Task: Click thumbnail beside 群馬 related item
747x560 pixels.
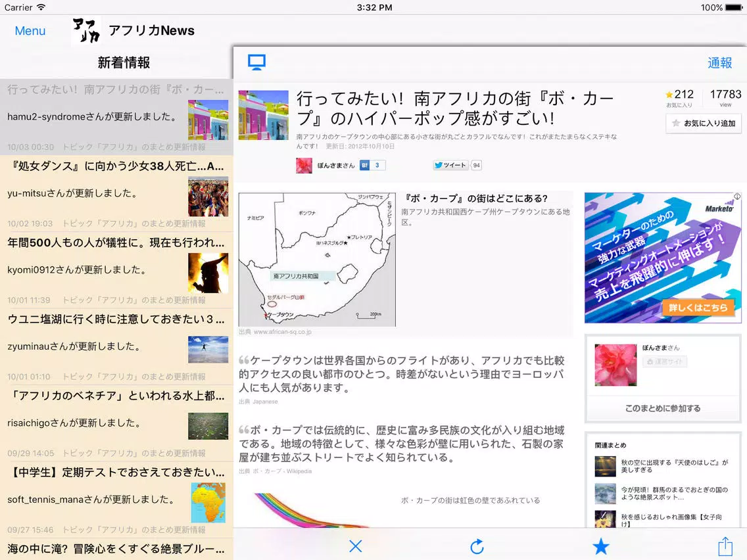Action: tap(606, 494)
